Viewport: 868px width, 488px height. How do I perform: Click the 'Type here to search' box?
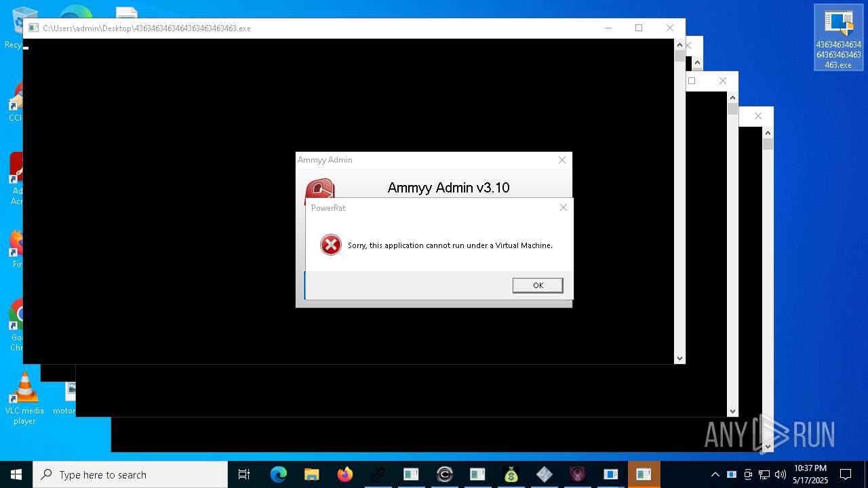coord(130,474)
